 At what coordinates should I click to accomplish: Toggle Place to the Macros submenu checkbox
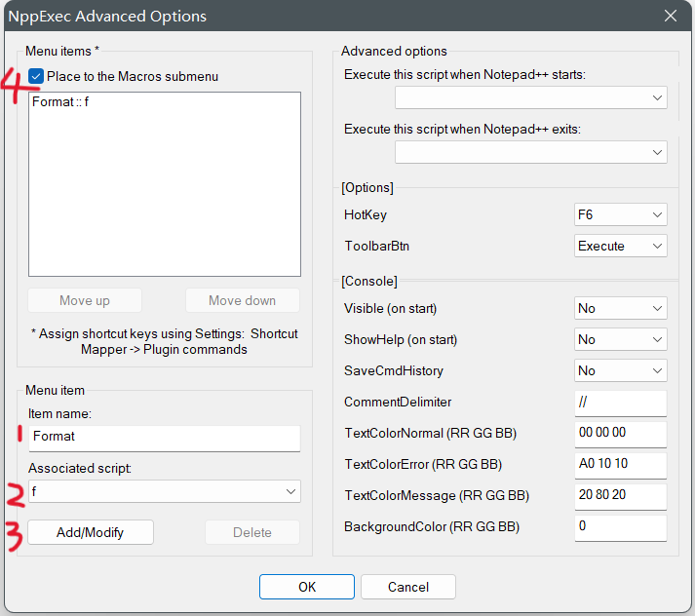click(36, 76)
